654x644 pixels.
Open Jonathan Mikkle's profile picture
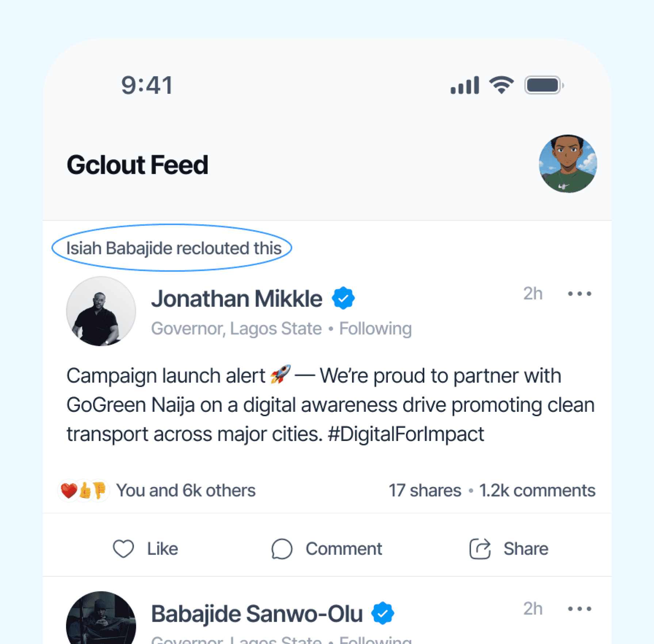point(101,311)
